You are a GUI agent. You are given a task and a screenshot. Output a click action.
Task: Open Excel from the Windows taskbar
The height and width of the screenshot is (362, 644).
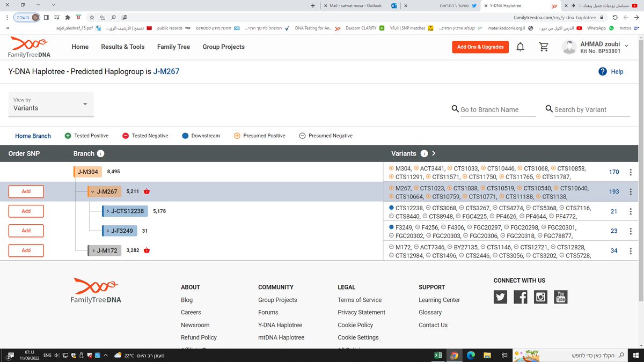(438, 355)
